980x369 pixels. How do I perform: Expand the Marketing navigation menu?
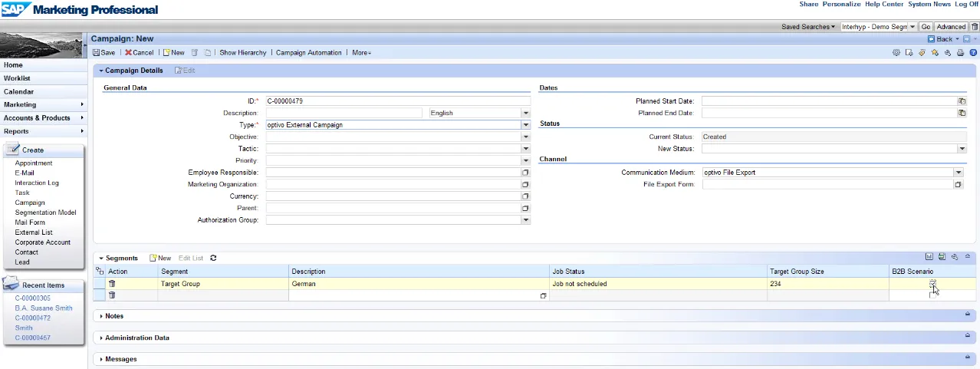click(44, 104)
